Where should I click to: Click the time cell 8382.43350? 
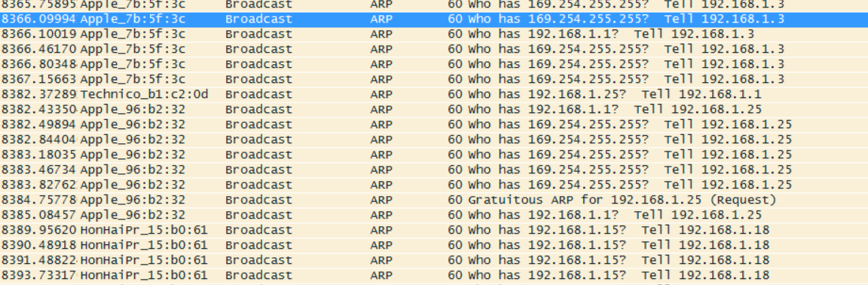point(38,109)
